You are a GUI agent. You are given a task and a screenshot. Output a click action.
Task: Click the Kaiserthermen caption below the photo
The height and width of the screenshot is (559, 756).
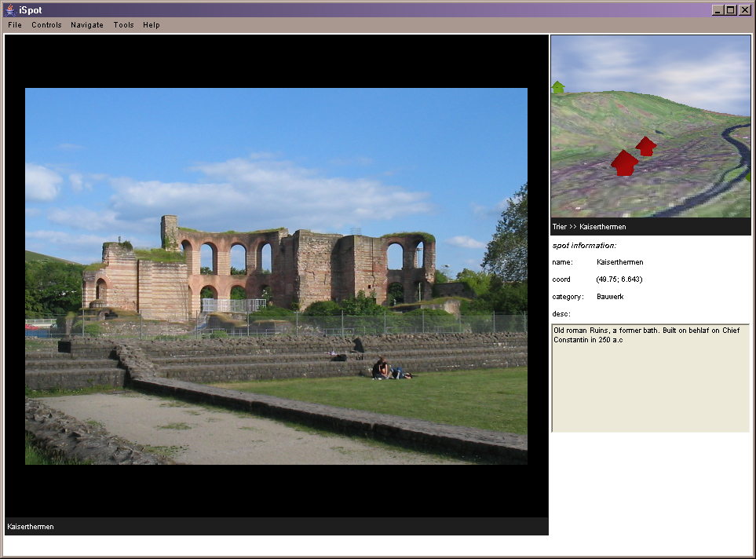[31, 527]
